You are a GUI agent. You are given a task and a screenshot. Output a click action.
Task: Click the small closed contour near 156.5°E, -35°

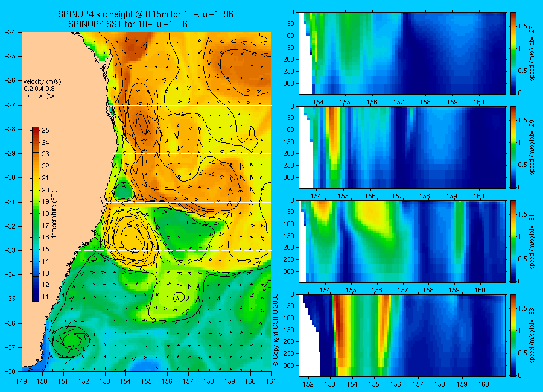pos(179,297)
